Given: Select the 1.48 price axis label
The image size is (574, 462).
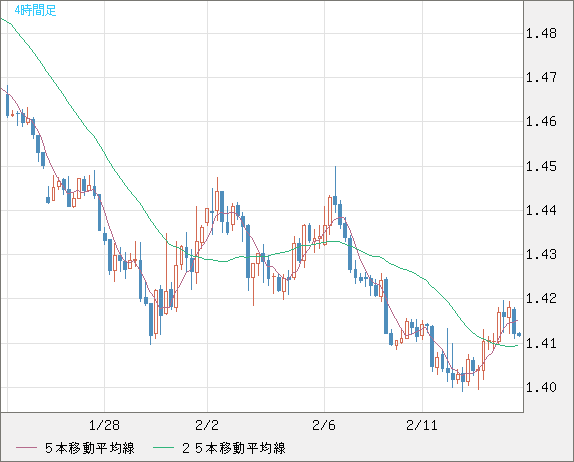Looking at the screenshot, I should pyautogui.click(x=541, y=34).
